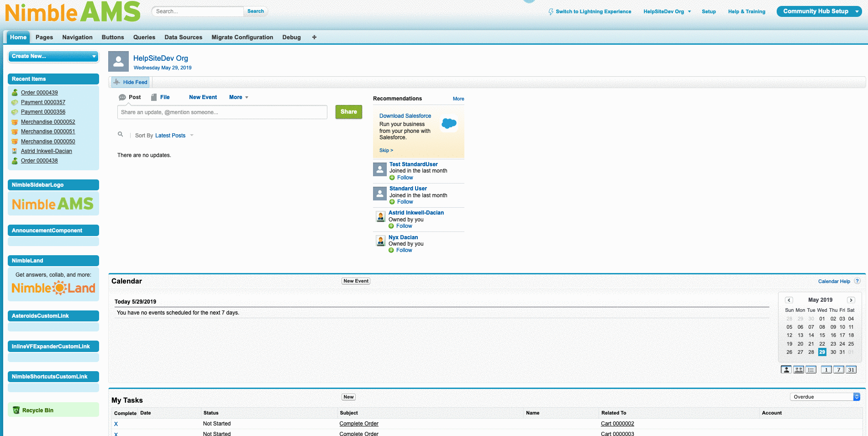This screenshot has height=436, width=868.
Task: Open the Migrate Configuration tab
Action: (242, 37)
